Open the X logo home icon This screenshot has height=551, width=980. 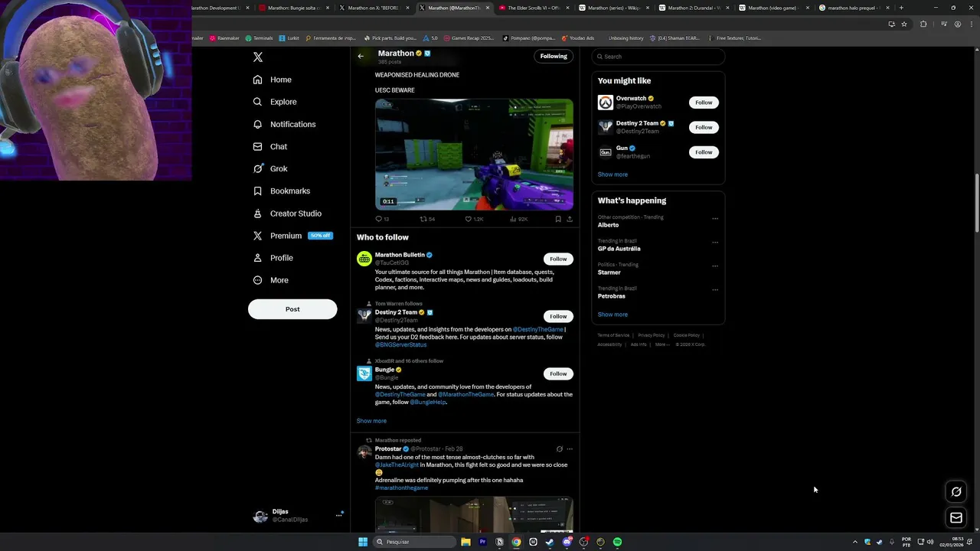(x=258, y=57)
